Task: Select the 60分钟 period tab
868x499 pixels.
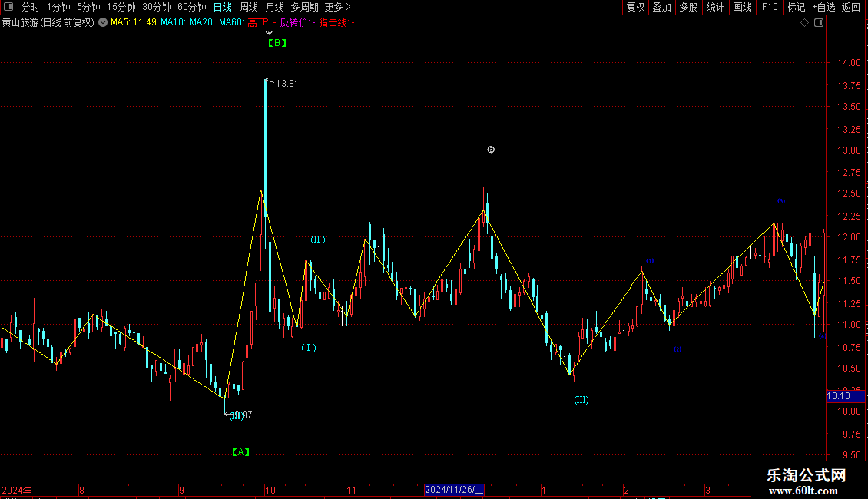Action: click(x=192, y=7)
